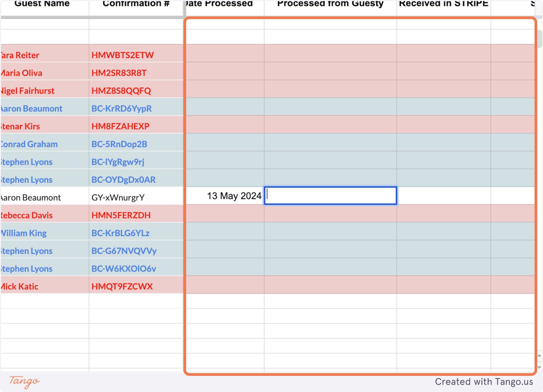
Task: Select the Tara Reiter guest cell
Action: [x=45, y=55]
